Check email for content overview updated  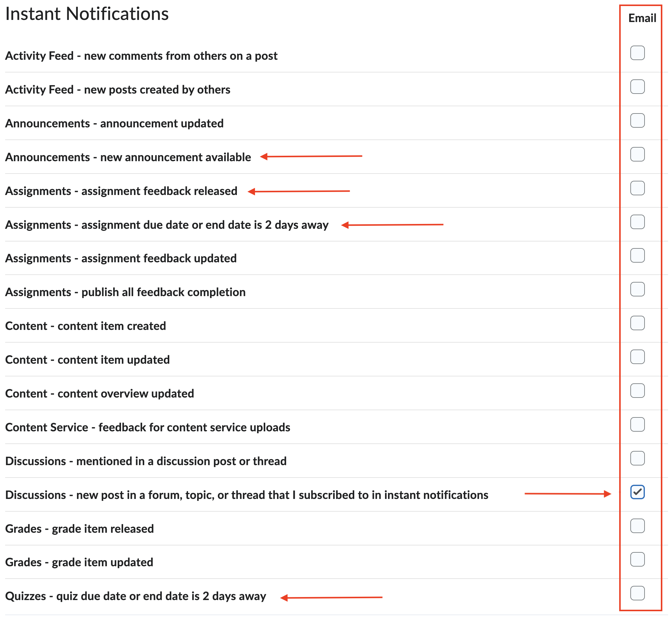click(637, 390)
